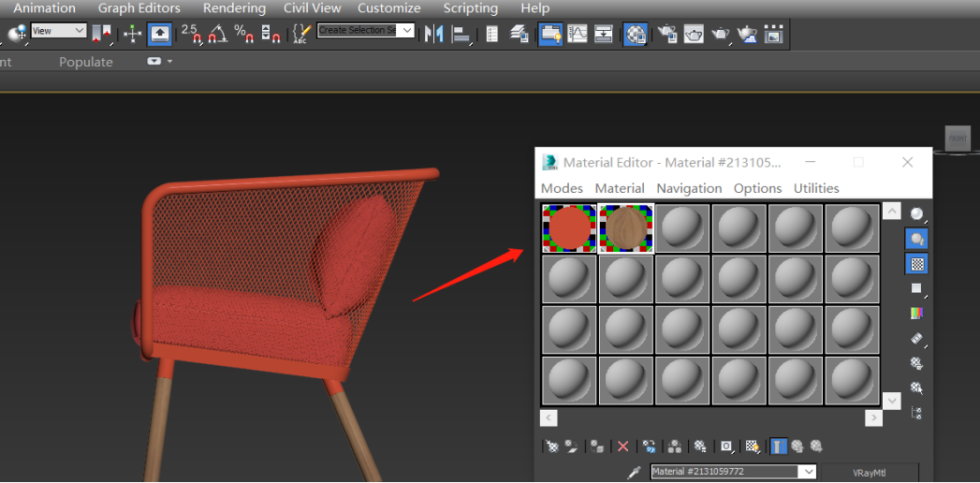Click Reset Map/Mtl red X icon

tap(623, 447)
